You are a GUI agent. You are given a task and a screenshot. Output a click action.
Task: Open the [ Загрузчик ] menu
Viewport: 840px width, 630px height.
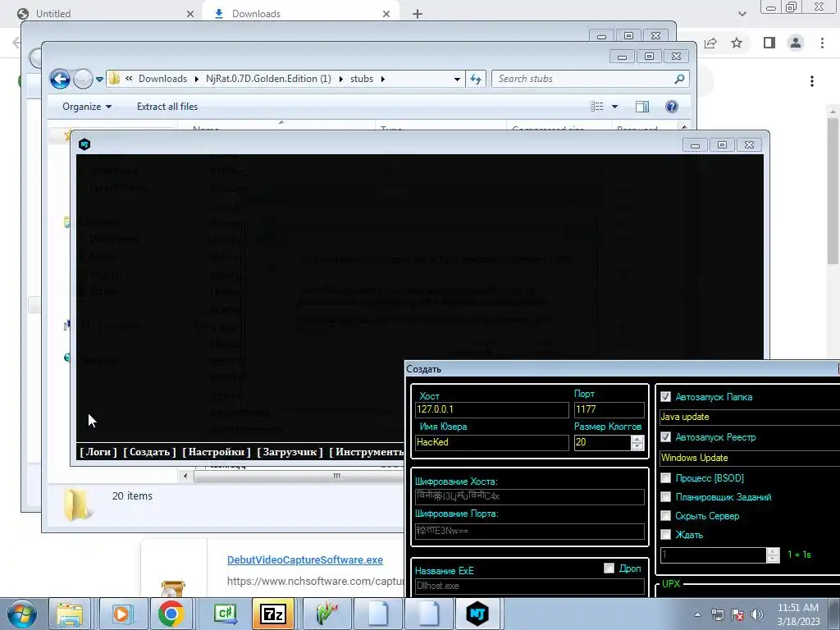pyautogui.click(x=290, y=452)
